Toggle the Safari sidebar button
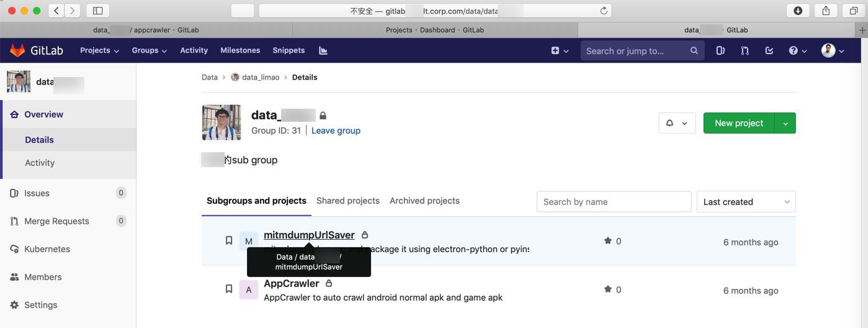The image size is (868, 328). tap(98, 11)
